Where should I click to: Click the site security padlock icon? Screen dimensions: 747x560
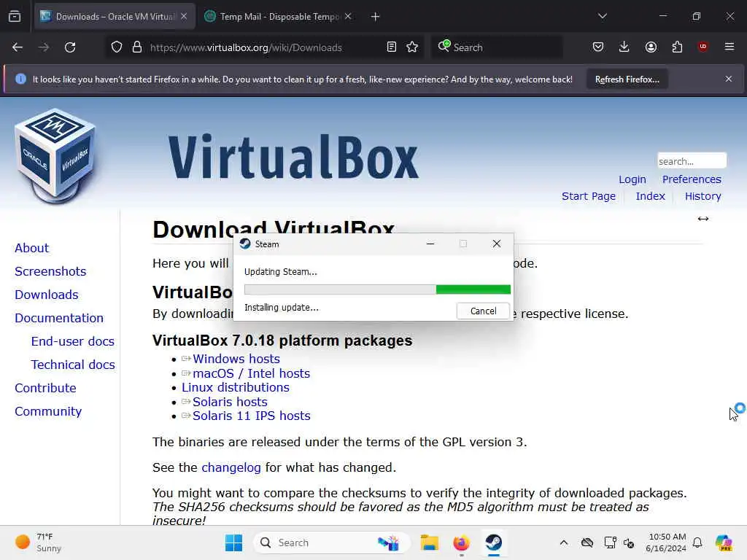[x=137, y=47]
